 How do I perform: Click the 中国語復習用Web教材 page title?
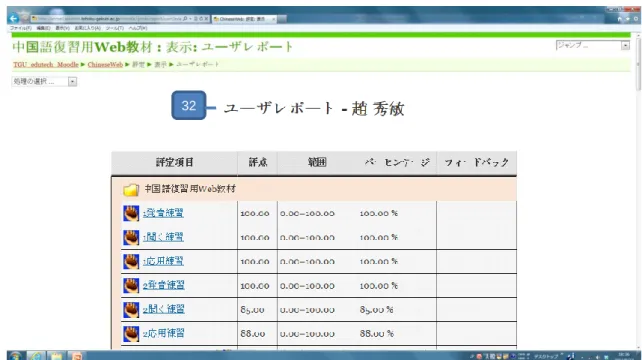click(82, 47)
